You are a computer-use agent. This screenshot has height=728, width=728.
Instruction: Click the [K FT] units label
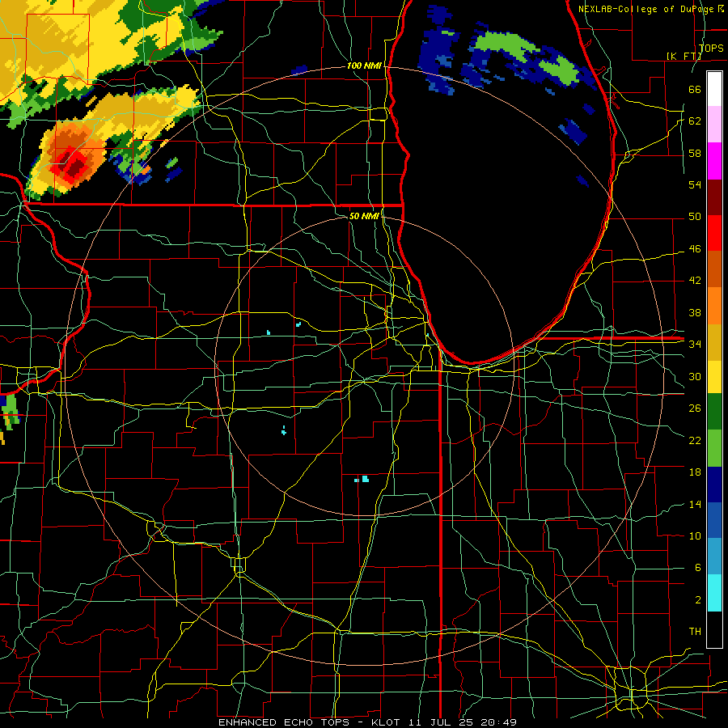[684, 56]
